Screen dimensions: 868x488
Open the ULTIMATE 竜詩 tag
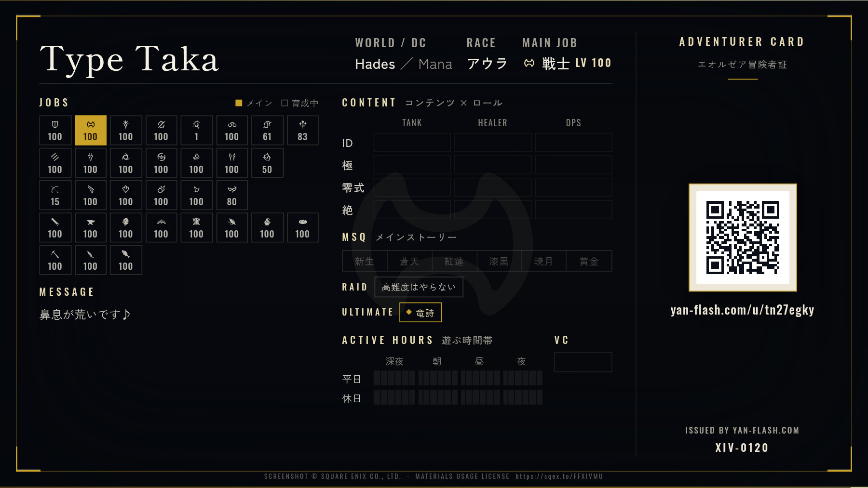click(x=420, y=313)
